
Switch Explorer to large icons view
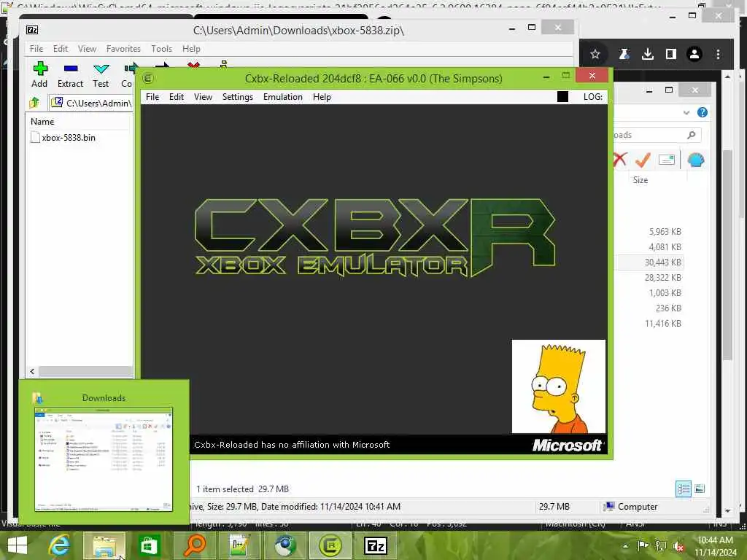click(x=700, y=489)
